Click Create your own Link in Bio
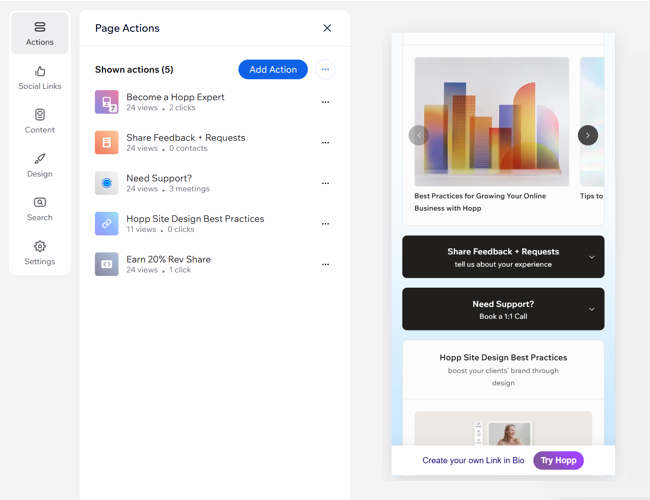The image size is (650, 500). point(473,460)
